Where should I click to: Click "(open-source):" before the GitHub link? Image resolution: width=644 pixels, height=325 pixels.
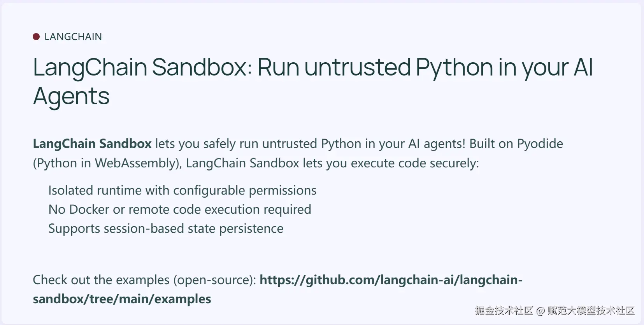click(214, 280)
